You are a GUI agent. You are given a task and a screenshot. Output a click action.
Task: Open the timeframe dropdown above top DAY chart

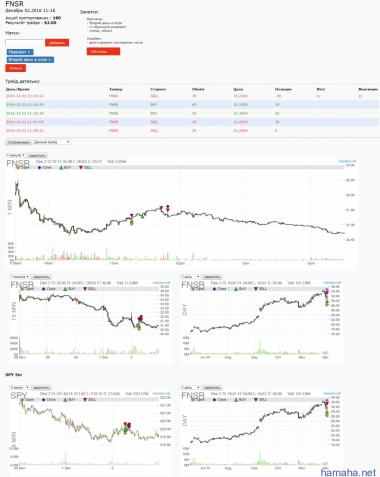pos(190,277)
